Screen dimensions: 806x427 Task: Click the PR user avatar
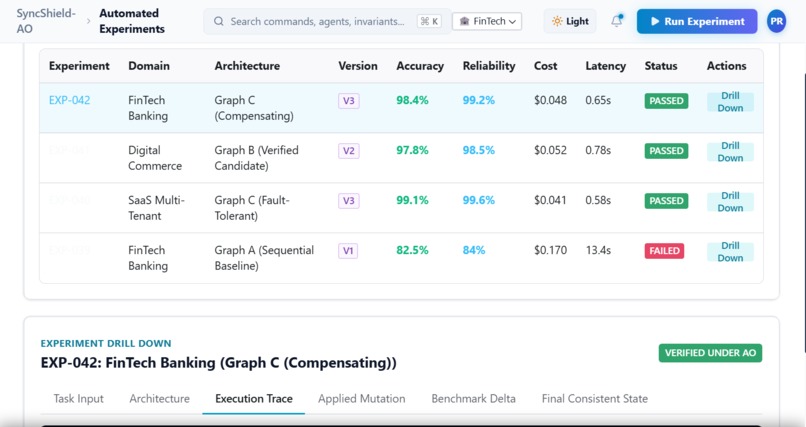tap(776, 22)
